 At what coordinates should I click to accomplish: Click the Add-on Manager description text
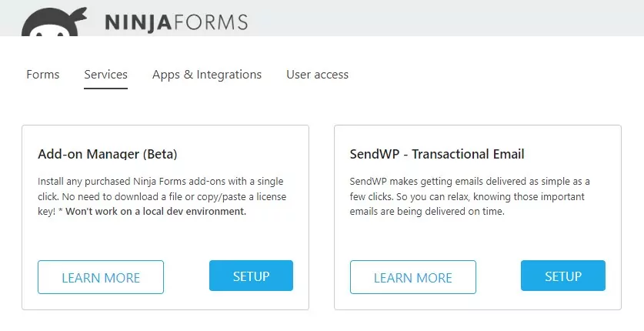(x=160, y=189)
